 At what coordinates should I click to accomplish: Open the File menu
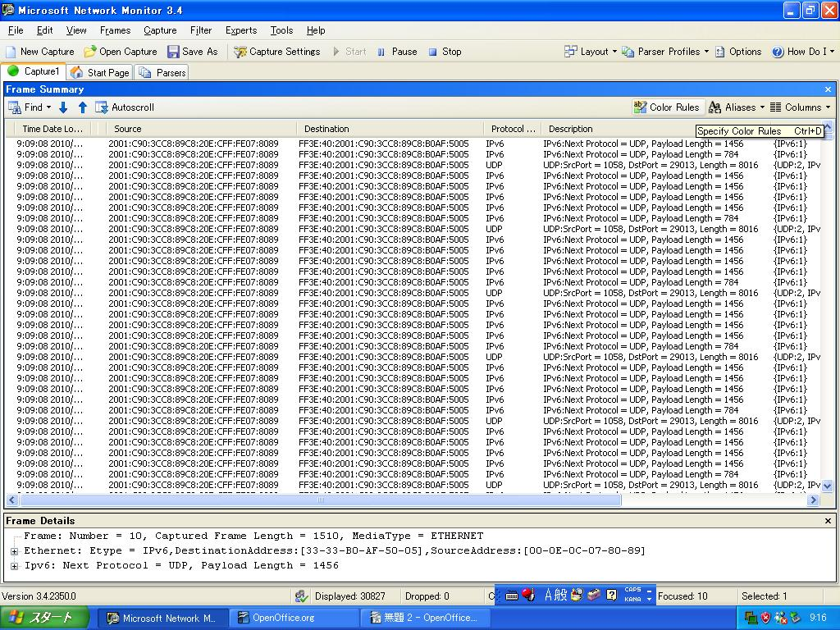click(16, 30)
